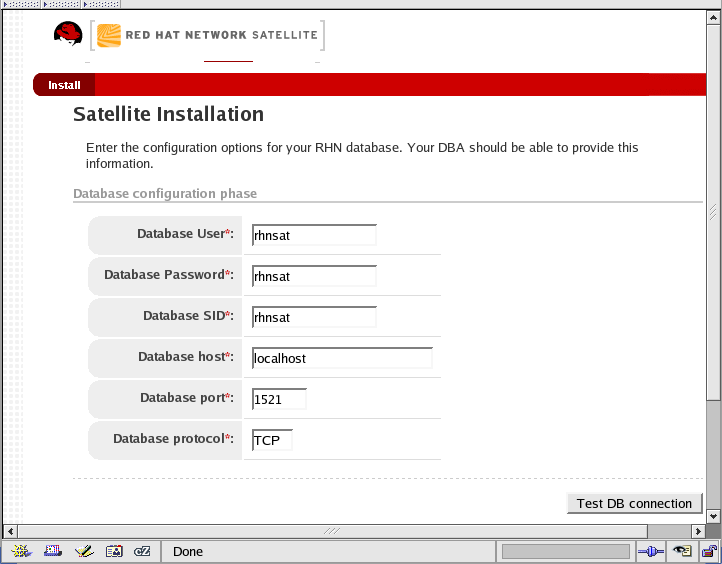The image size is (722, 564).
Task: Click the cookie/privacy eye status icon
Action: [682, 551]
